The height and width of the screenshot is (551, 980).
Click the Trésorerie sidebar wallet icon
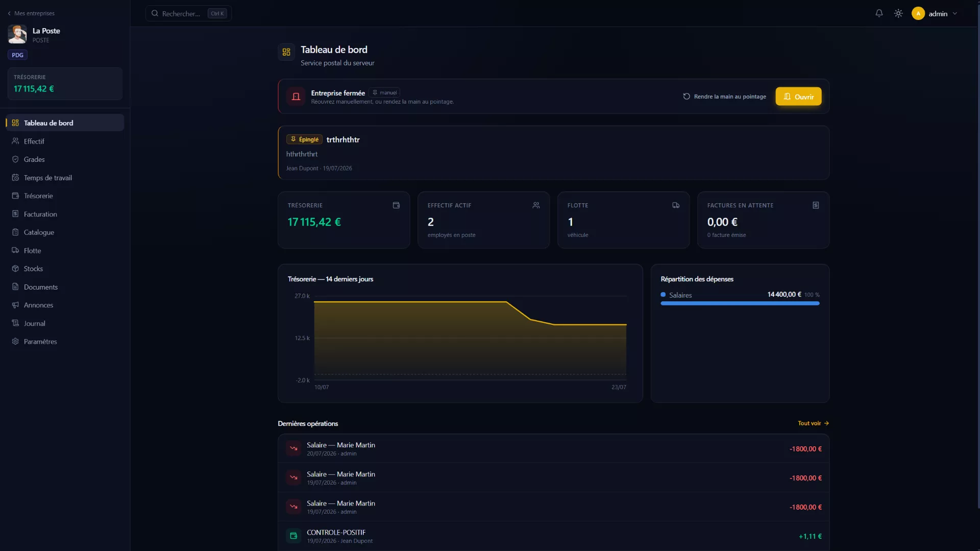point(15,196)
